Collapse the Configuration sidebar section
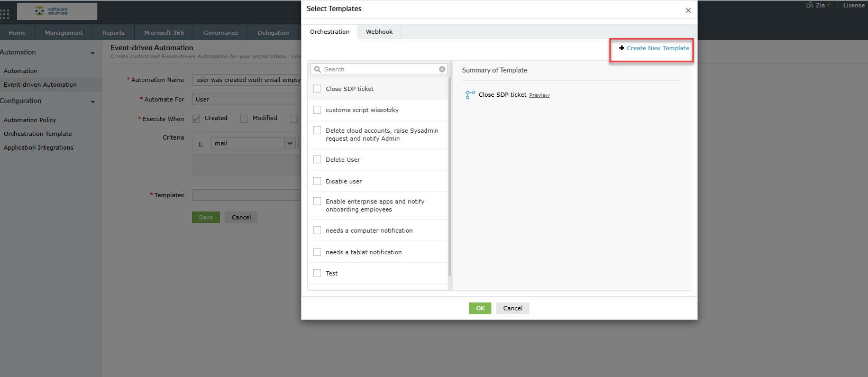The width and height of the screenshot is (868, 377). point(93,102)
